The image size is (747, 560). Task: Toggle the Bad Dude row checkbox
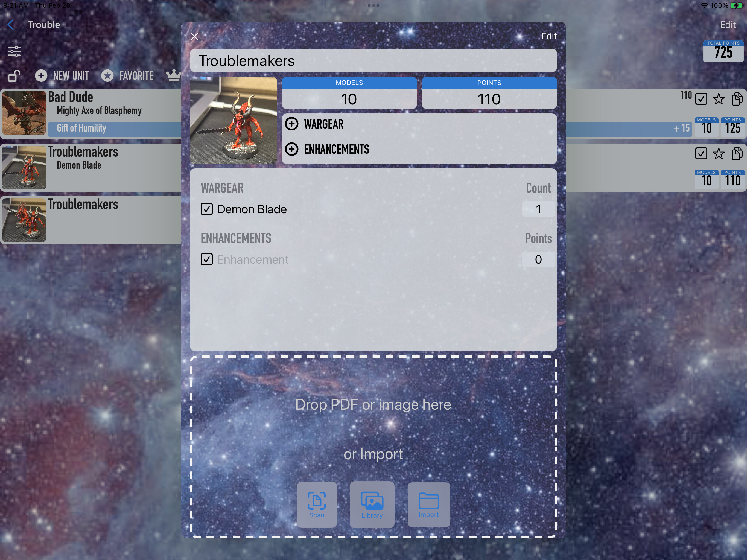pos(701,99)
